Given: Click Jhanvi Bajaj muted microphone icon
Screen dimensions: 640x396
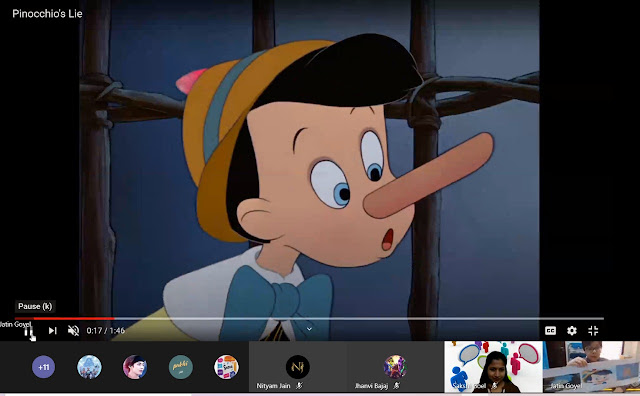Looking at the screenshot, I should (x=396, y=385).
